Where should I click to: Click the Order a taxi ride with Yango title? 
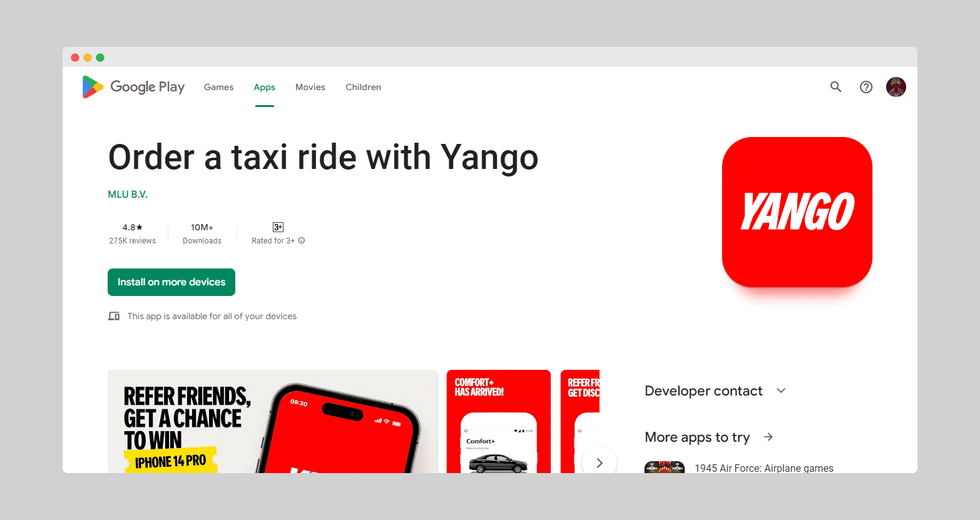pyautogui.click(x=323, y=157)
